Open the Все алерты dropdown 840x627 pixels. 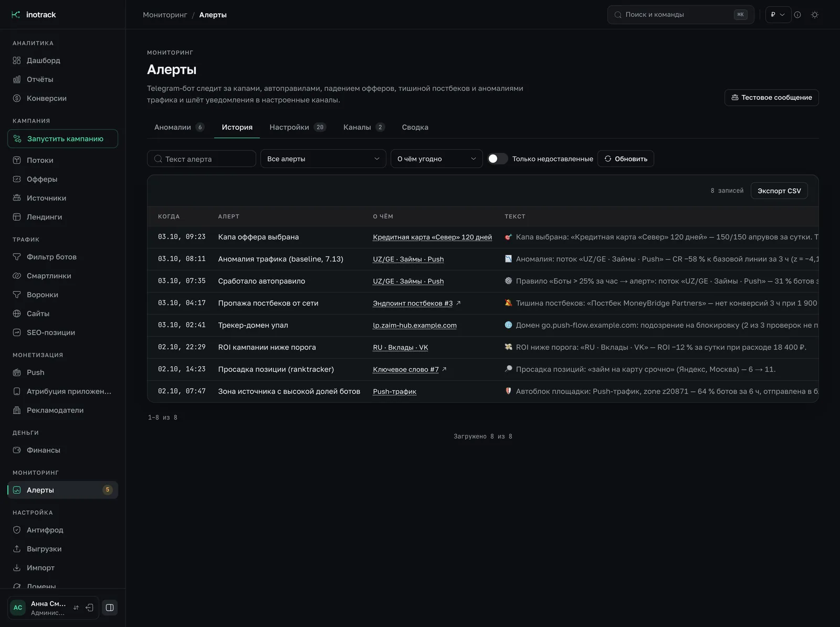[x=323, y=159]
